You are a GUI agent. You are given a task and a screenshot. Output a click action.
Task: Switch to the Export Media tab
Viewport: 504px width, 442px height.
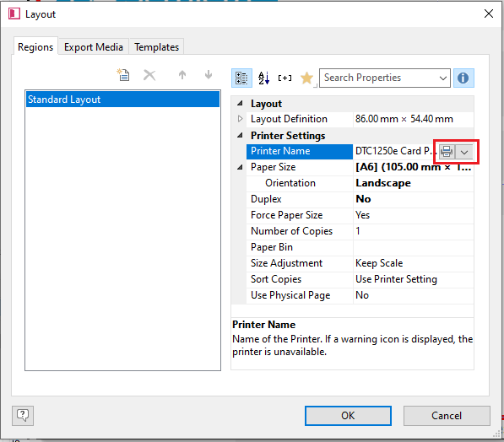click(94, 47)
